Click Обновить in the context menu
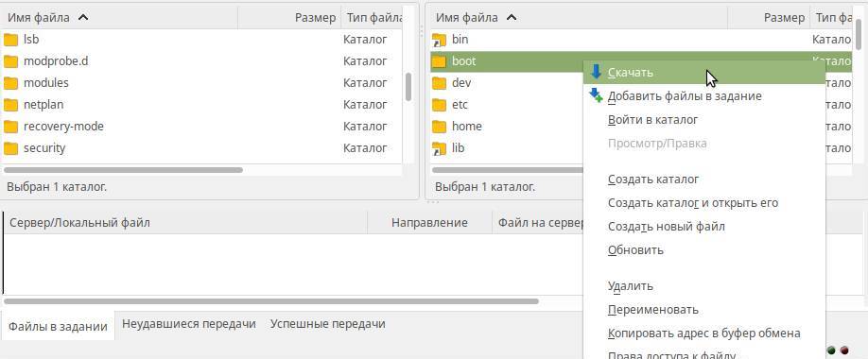Image resolution: width=868 pixels, height=359 pixels. pyautogui.click(x=704, y=250)
